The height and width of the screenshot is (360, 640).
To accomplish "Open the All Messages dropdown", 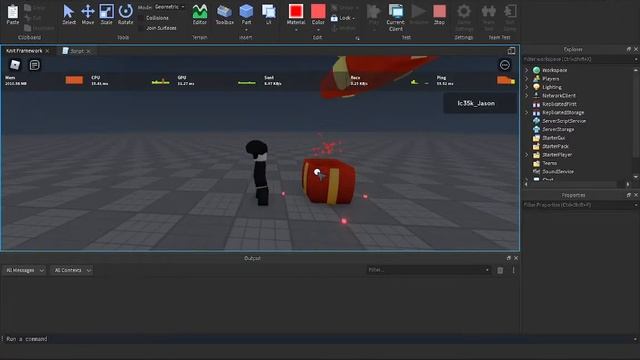I will click(24, 270).
